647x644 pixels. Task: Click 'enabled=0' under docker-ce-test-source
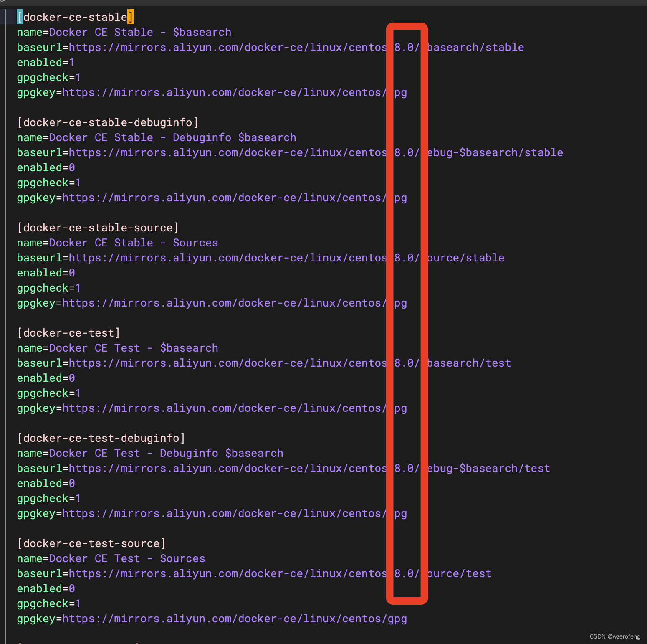pos(46,588)
